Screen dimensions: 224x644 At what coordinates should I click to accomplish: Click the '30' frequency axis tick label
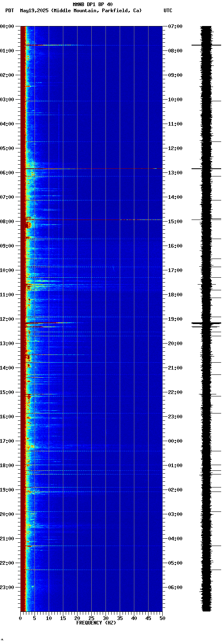click(106, 618)
